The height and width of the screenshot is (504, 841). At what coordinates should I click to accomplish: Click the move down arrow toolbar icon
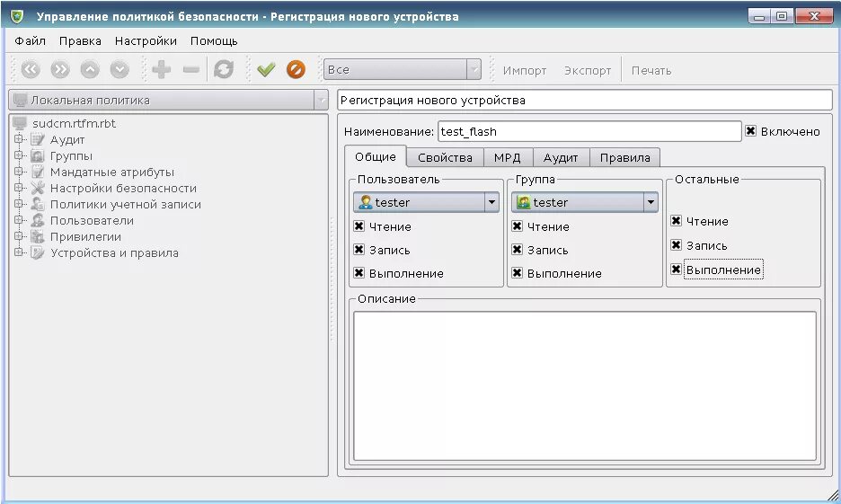point(120,70)
